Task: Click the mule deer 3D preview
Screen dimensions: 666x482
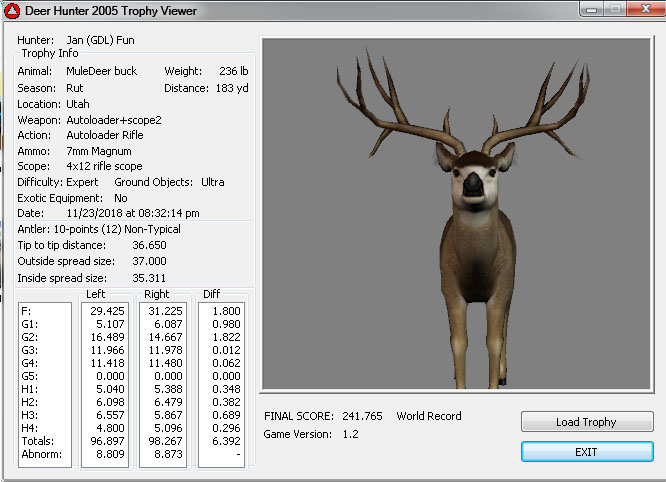Action: tap(456, 214)
